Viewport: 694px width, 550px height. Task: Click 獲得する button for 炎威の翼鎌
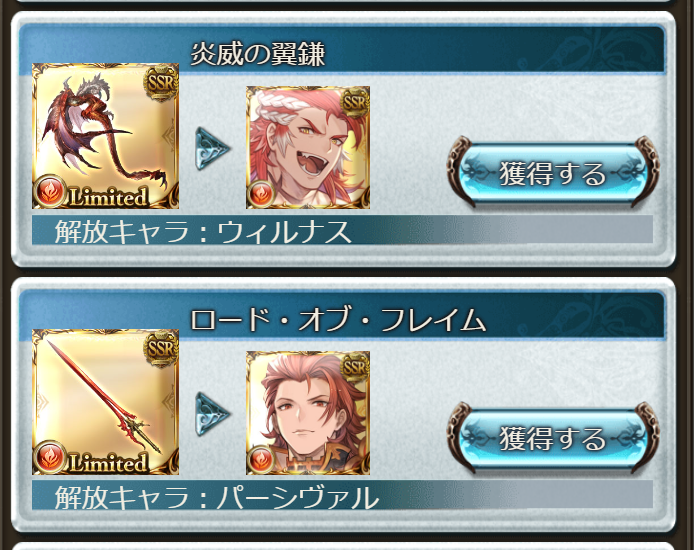coord(553,172)
